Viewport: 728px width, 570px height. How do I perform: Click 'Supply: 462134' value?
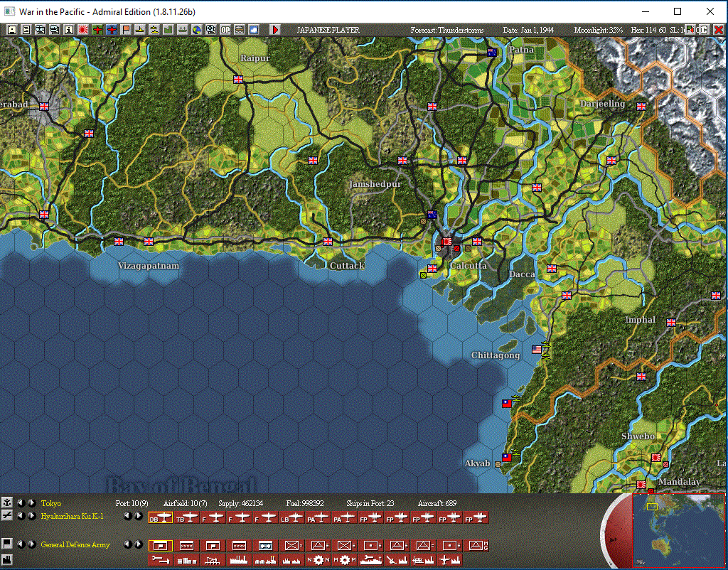pos(240,503)
